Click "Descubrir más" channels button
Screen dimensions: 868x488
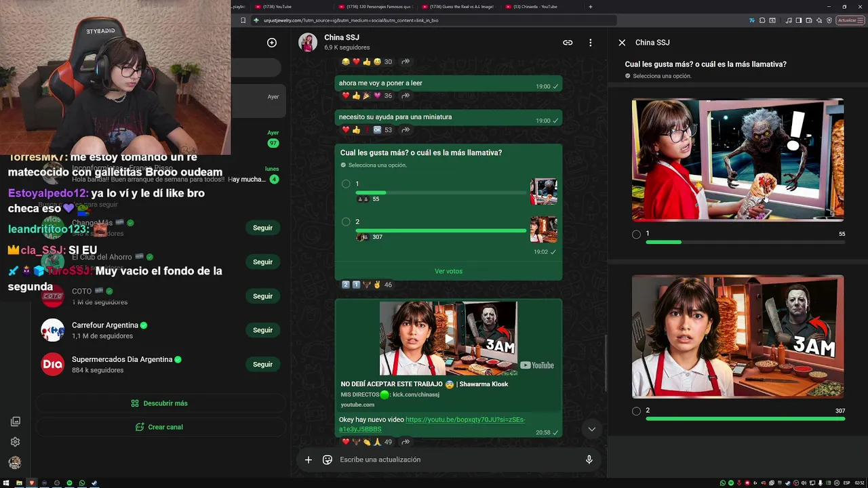[x=159, y=403]
